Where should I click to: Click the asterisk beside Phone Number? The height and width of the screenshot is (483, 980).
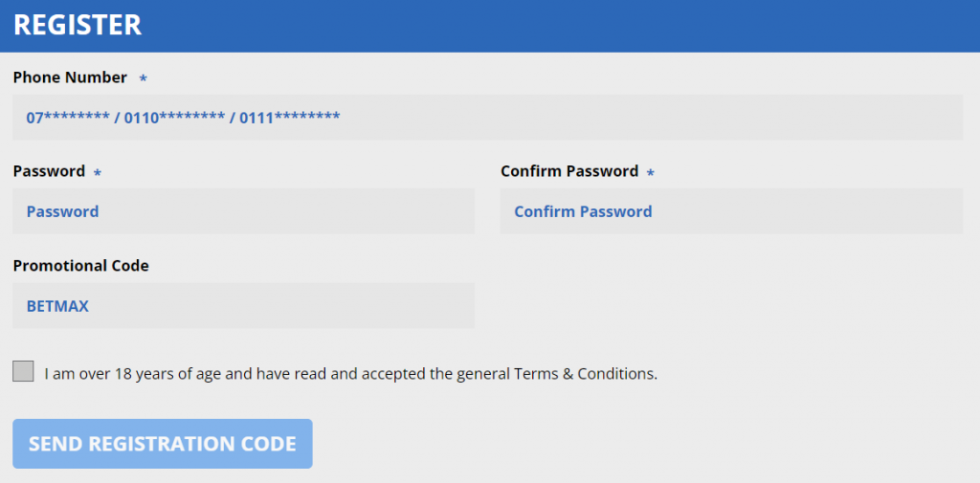(x=144, y=78)
